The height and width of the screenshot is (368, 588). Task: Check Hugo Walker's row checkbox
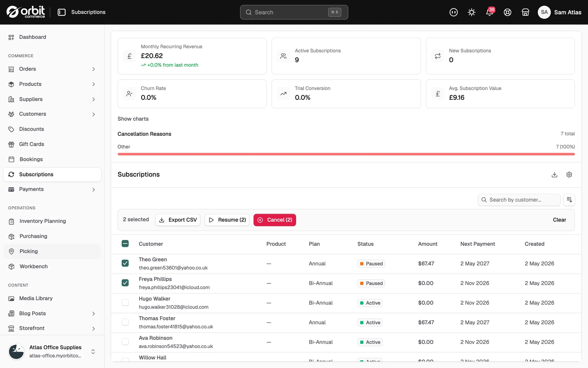[125, 303]
